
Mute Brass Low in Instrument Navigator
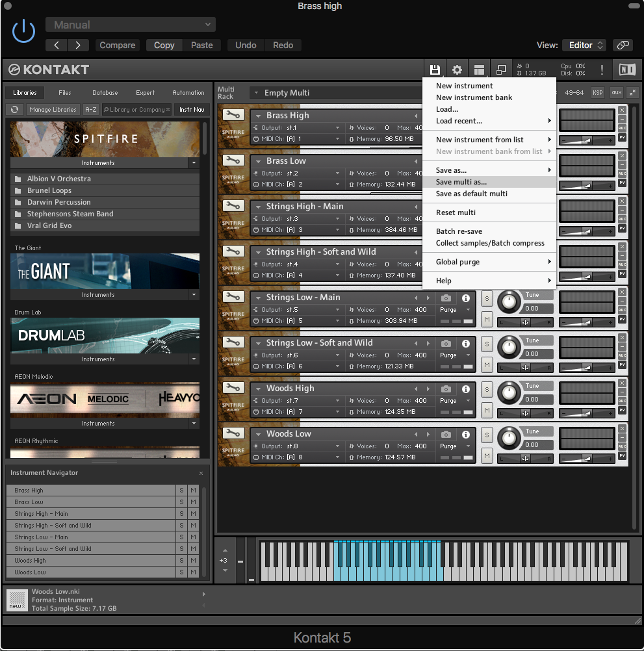pyautogui.click(x=193, y=502)
